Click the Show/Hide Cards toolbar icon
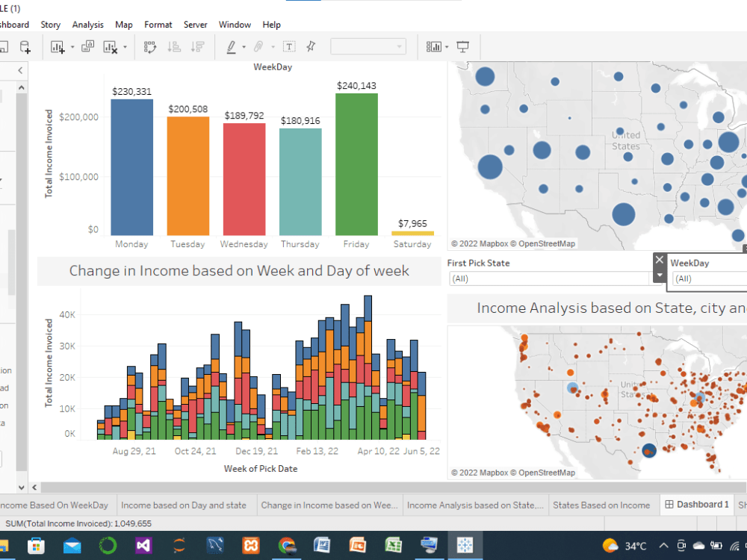The height and width of the screenshot is (560, 747). pos(436,46)
